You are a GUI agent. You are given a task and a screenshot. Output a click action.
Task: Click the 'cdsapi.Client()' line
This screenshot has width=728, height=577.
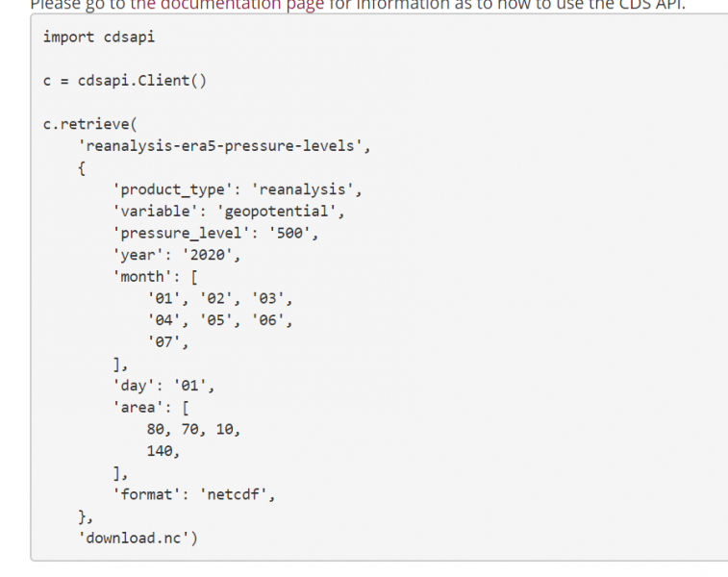[142, 80]
